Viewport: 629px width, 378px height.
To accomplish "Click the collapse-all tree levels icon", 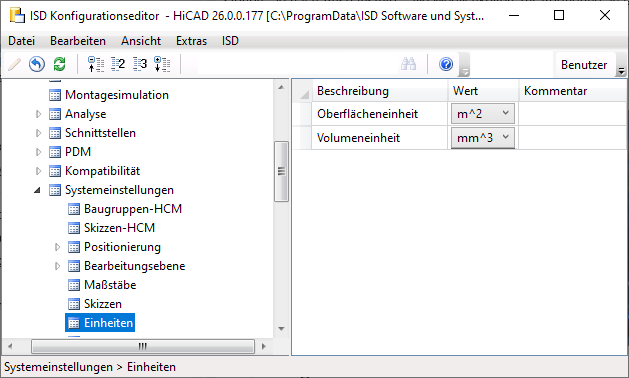I will pyautogui.click(x=95, y=64).
